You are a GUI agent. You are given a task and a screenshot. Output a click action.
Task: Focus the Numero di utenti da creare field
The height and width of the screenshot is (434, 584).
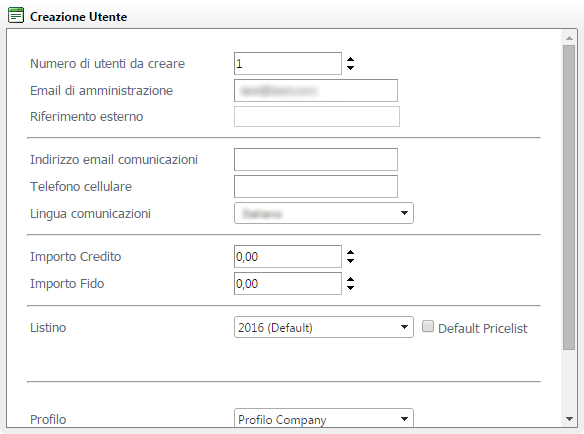(x=288, y=63)
